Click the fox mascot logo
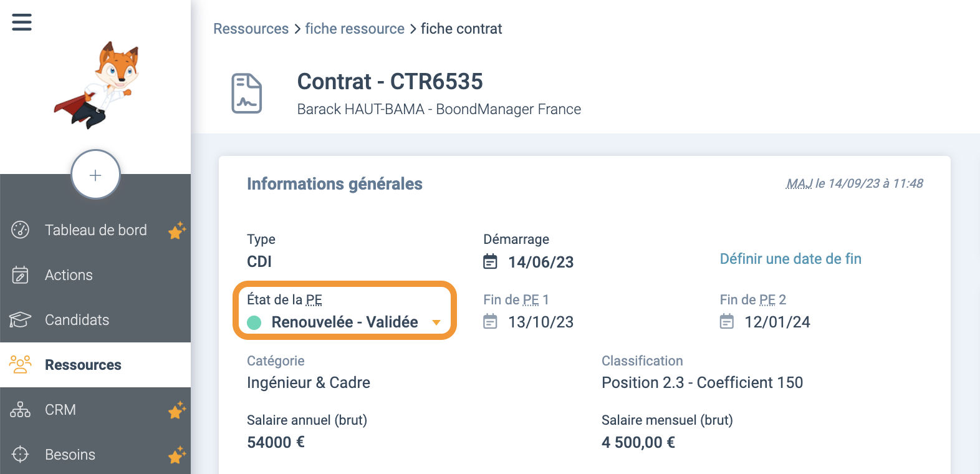Image resolution: width=980 pixels, height=474 pixels. tap(97, 85)
